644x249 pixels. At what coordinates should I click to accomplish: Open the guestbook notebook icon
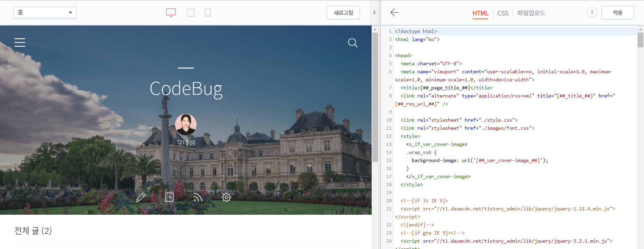tap(169, 197)
